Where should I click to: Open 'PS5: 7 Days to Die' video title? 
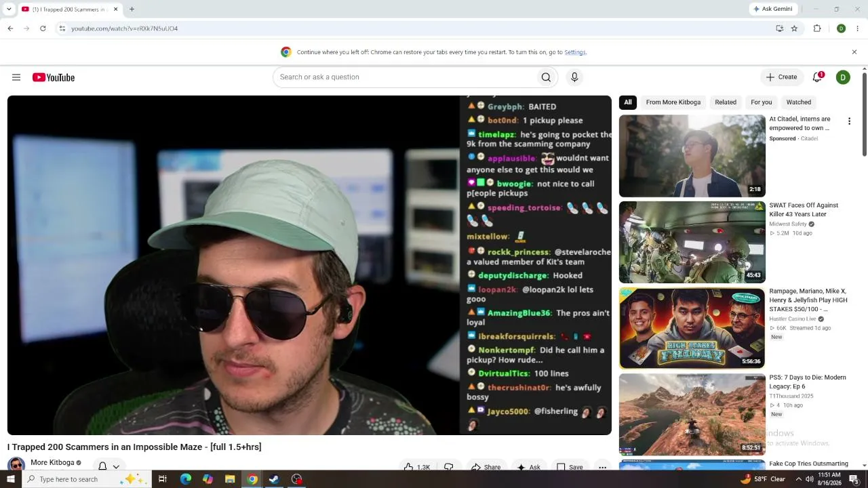808,382
